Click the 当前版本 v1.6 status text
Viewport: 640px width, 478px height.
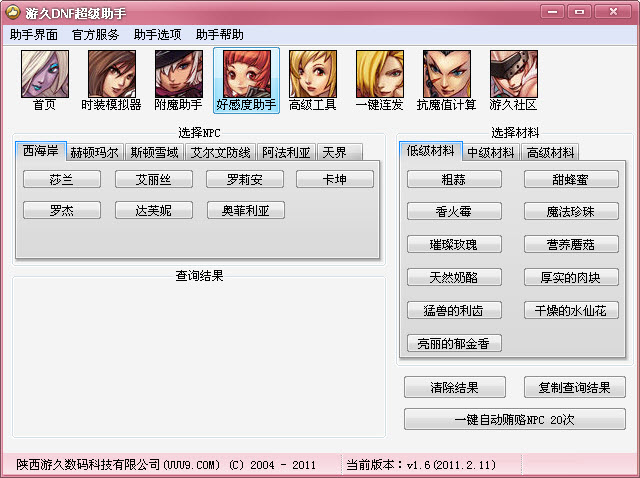[421, 465]
